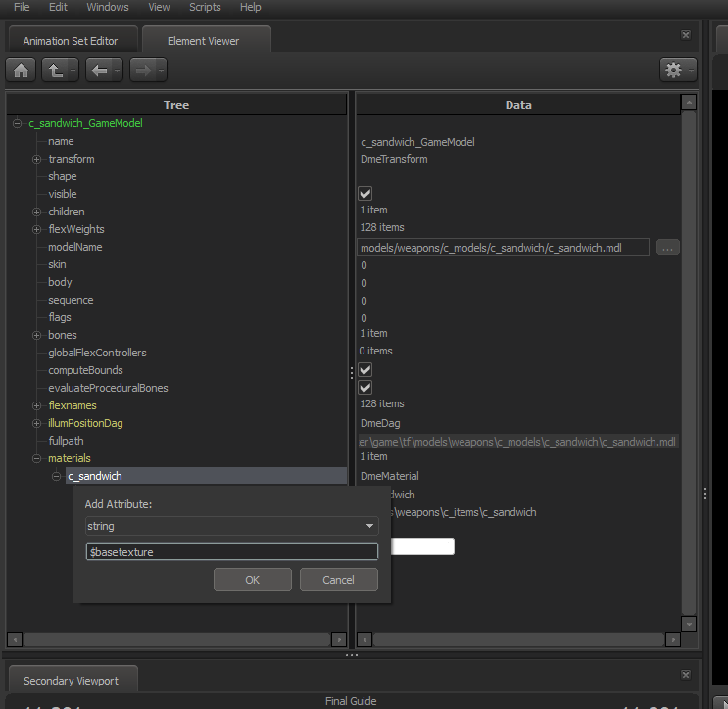This screenshot has width=728, height=709.
Task: Switch to the Animation Set Editor tab
Action: tap(71, 41)
